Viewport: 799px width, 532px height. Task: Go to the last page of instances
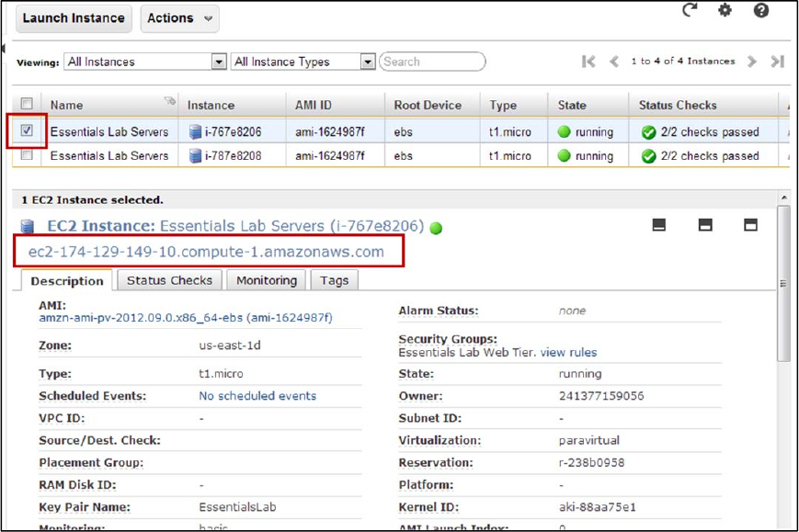click(x=777, y=62)
